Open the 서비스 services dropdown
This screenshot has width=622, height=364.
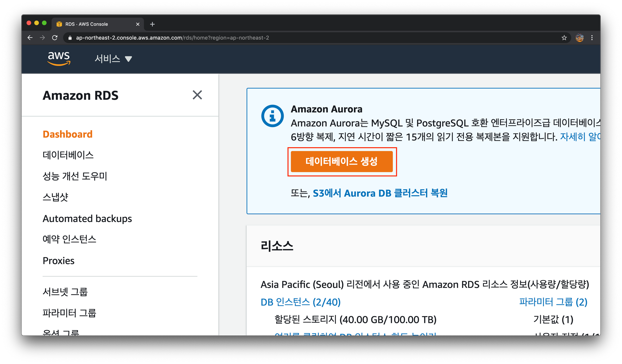click(x=113, y=59)
